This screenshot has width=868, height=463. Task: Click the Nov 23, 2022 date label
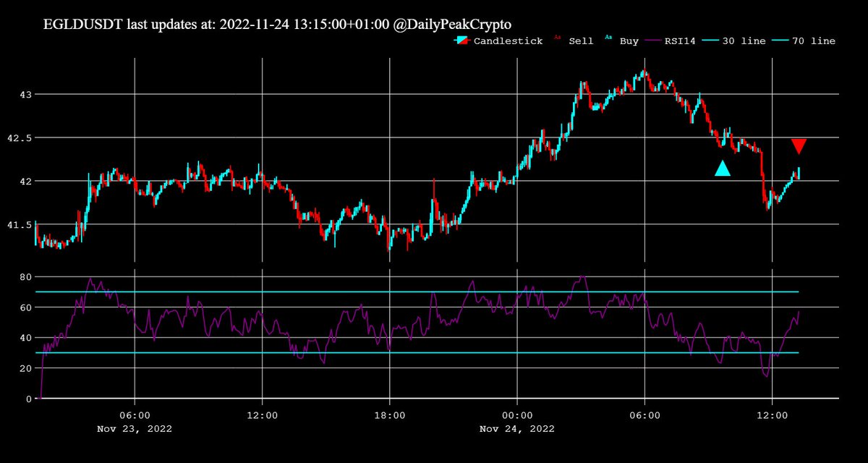(x=135, y=428)
